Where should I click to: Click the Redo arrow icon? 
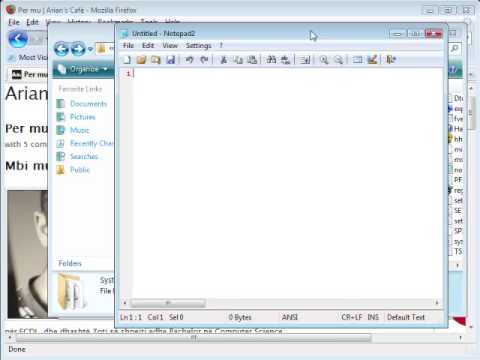tap(204, 60)
